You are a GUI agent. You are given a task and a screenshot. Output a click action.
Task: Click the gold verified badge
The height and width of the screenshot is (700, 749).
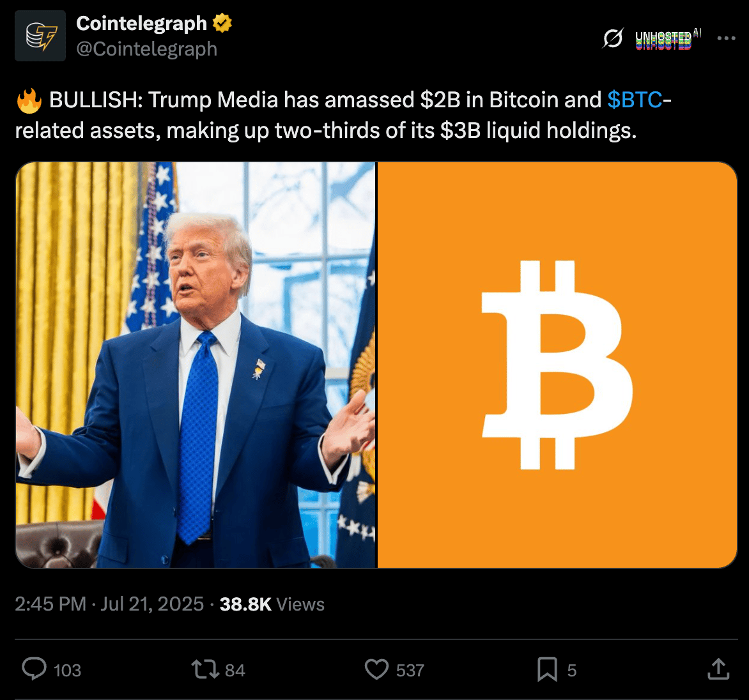coord(222,23)
